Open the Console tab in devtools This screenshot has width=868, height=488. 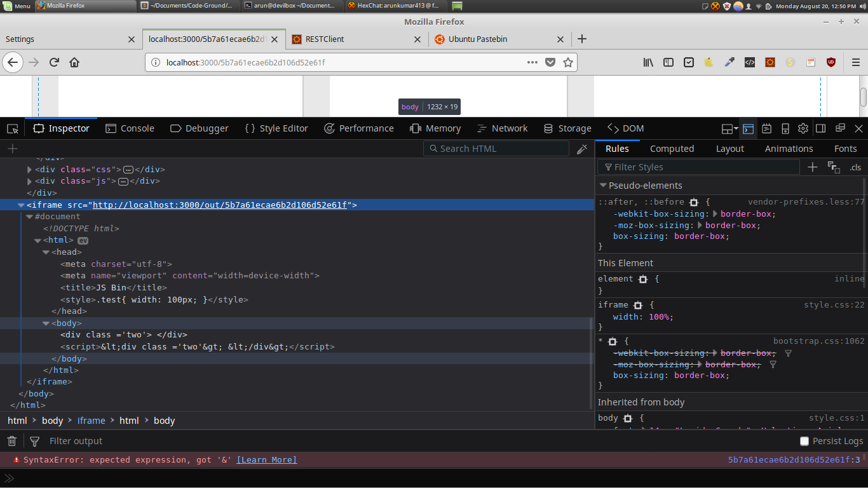[x=130, y=128]
